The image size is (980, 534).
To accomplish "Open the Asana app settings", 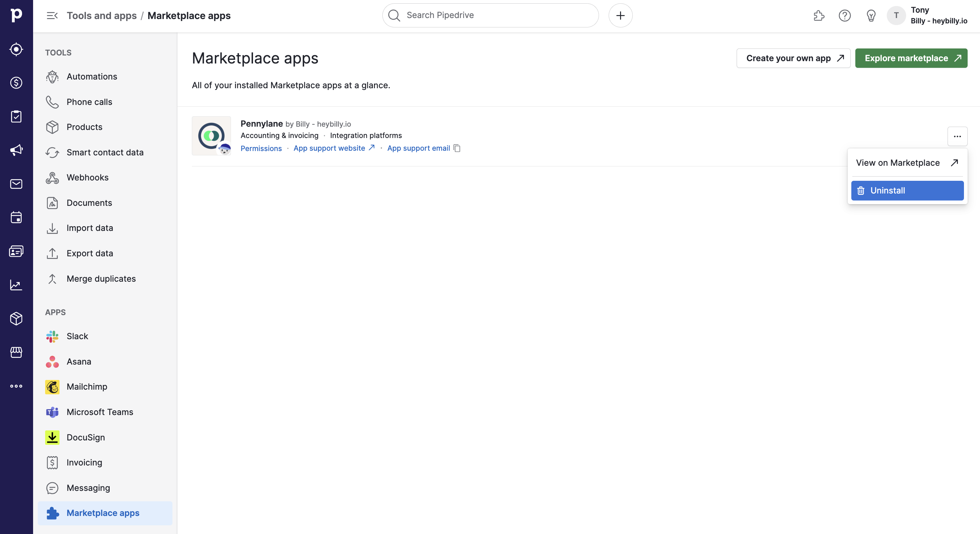I will click(105, 362).
